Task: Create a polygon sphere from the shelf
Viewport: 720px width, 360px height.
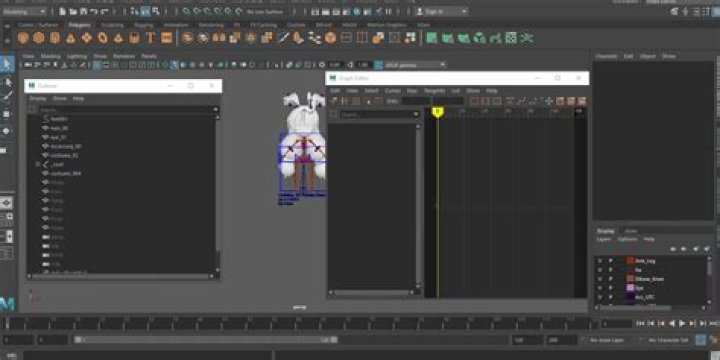Action: tap(22, 38)
